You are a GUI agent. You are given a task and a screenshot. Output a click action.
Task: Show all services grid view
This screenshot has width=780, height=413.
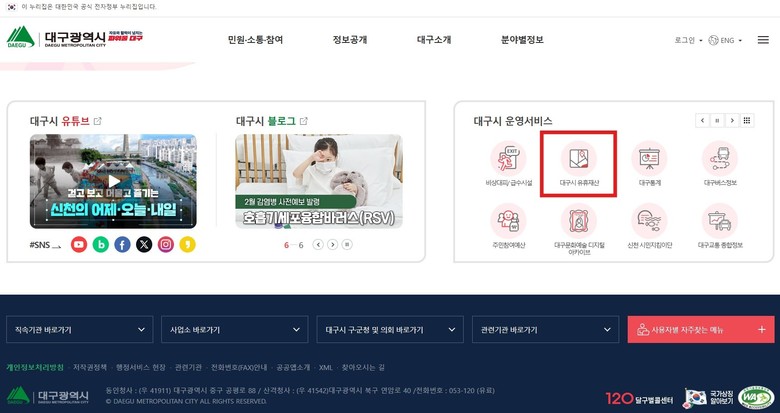point(747,120)
